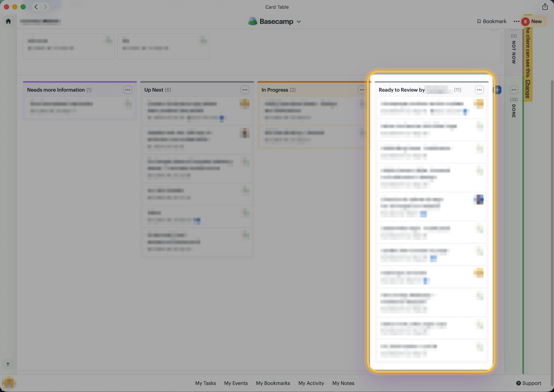
Task: Open options menu for Needs more Information column
Action: 128,90
